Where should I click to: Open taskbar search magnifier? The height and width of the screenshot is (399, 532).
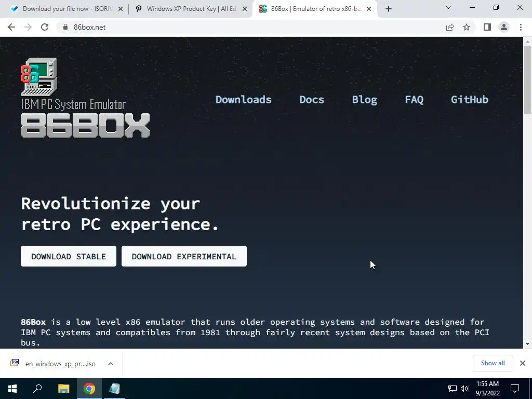tap(37, 389)
